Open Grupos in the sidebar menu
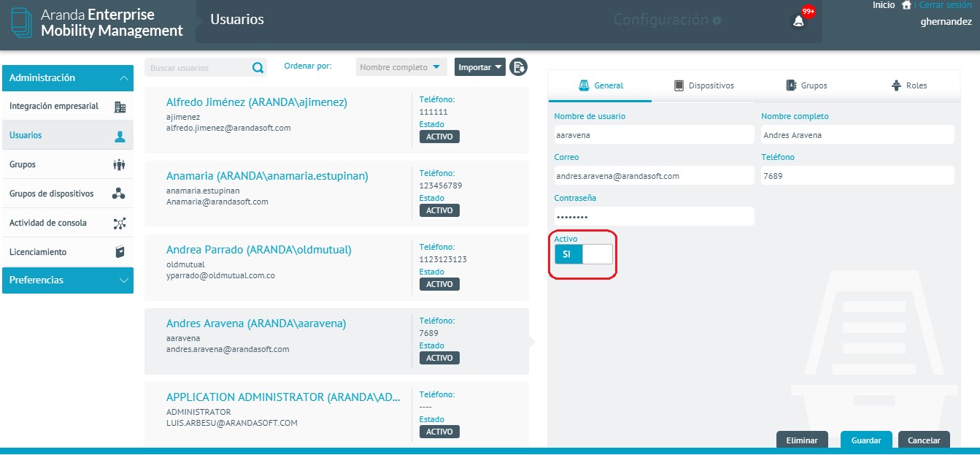 point(68,164)
